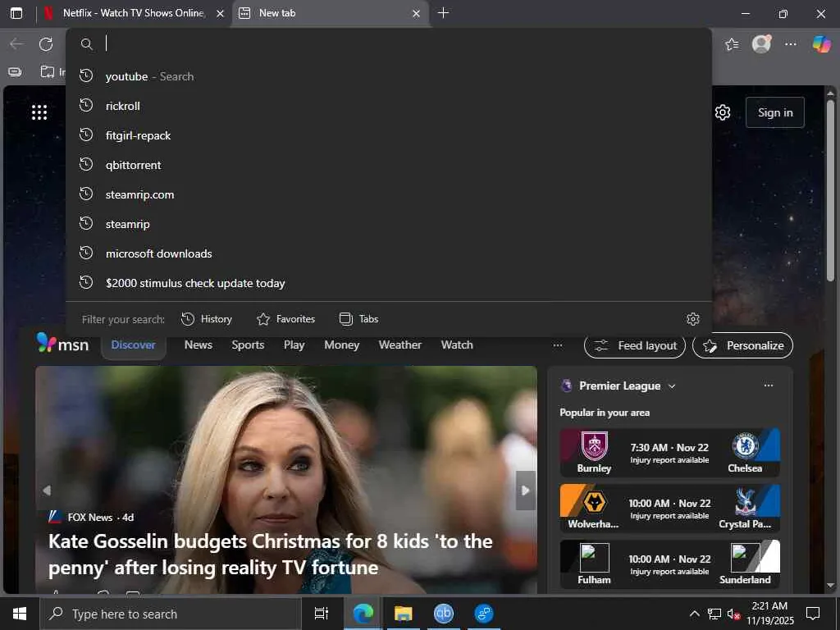Select the rickroll suggestion

click(388, 106)
